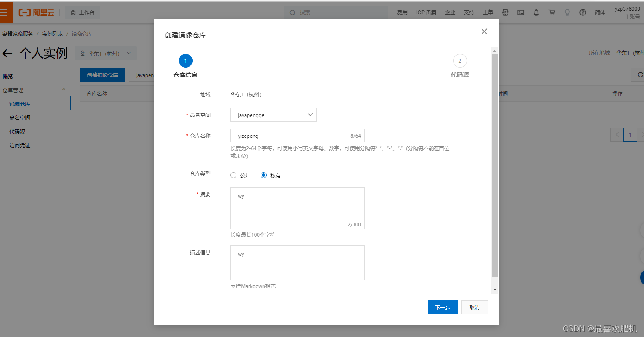Click pagination page 1
The width and height of the screenshot is (644, 337).
click(x=630, y=135)
